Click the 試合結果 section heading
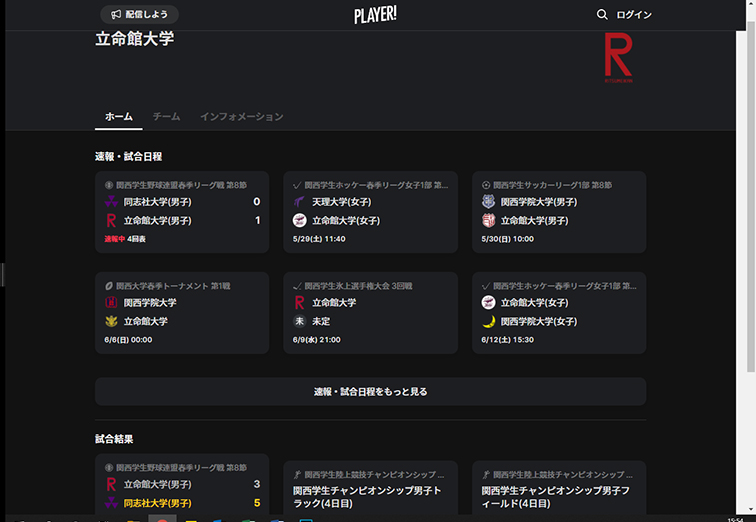The height and width of the screenshot is (522, 756). [114, 439]
